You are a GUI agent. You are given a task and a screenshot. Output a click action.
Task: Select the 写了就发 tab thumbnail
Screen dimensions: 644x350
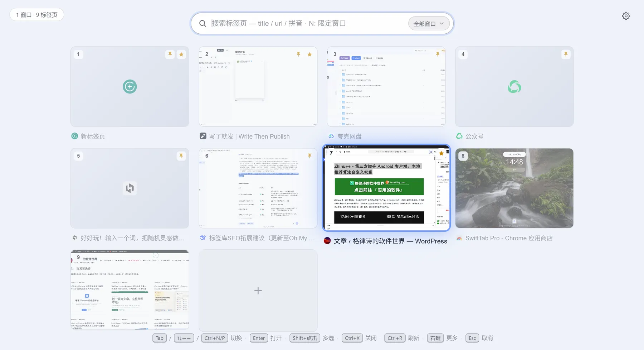coord(258,86)
